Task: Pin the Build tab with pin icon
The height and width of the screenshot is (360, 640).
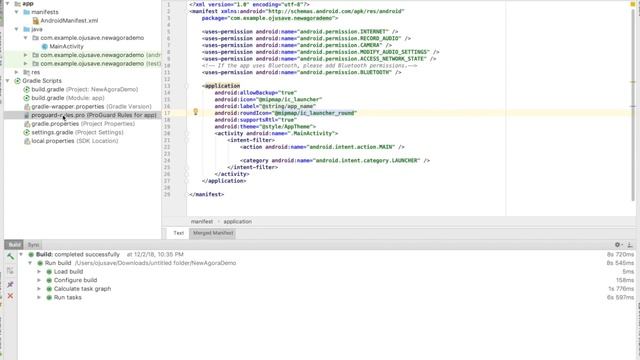Action: click(x=10, y=284)
